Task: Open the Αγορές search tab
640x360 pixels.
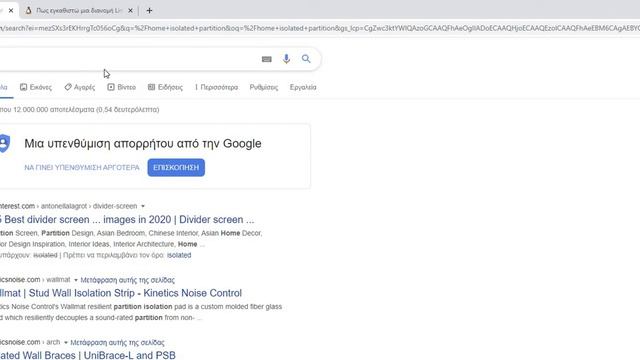Action: tap(80, 87)
